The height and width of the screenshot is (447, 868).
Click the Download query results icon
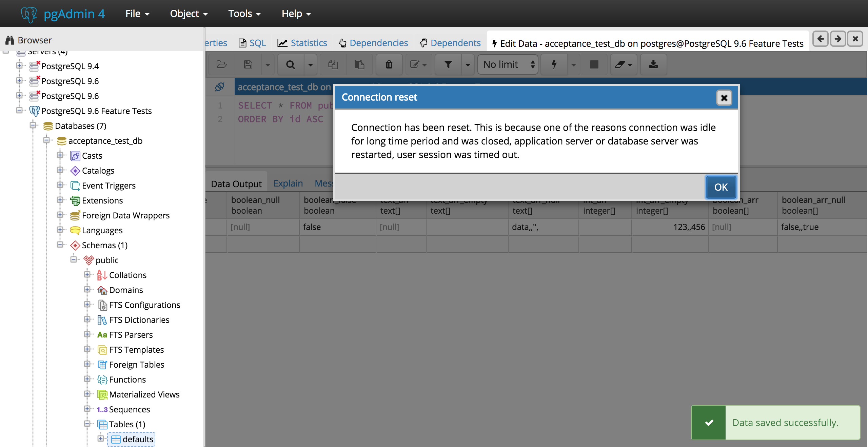tap(653, 64)
